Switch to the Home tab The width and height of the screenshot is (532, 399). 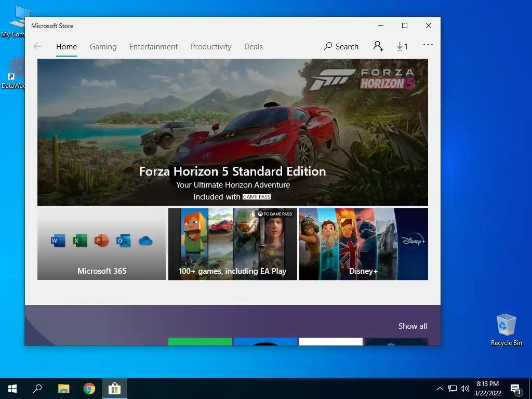pos(66,46)
